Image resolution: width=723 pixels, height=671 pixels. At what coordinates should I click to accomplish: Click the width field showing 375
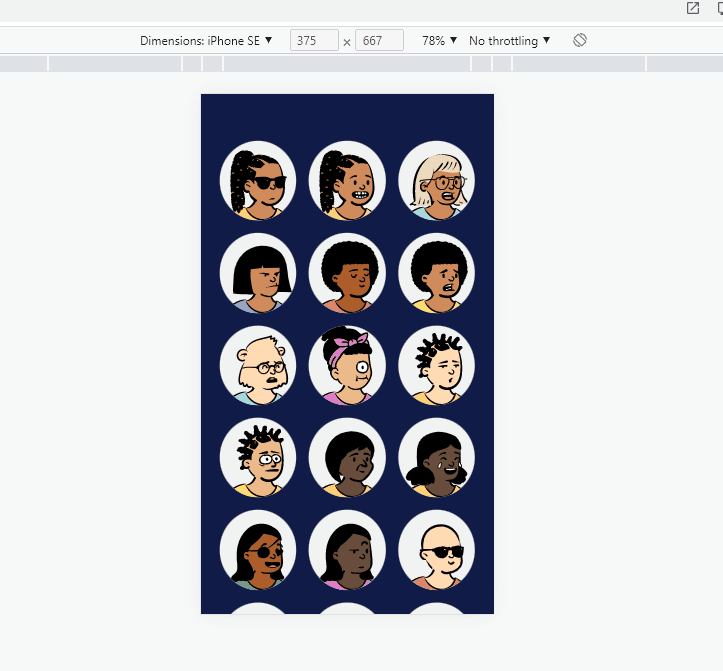[x=314, y=40]
